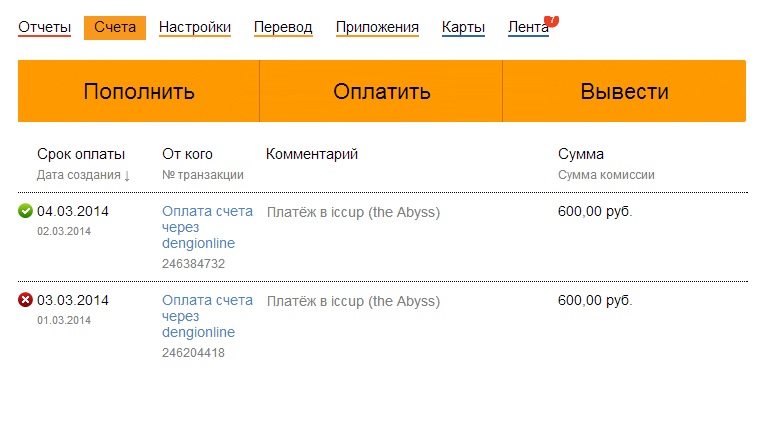This screenshot has height=432, width=760.
Task: Click green success status icon for 04.03.2014
Action: click(x=25, y=211)
